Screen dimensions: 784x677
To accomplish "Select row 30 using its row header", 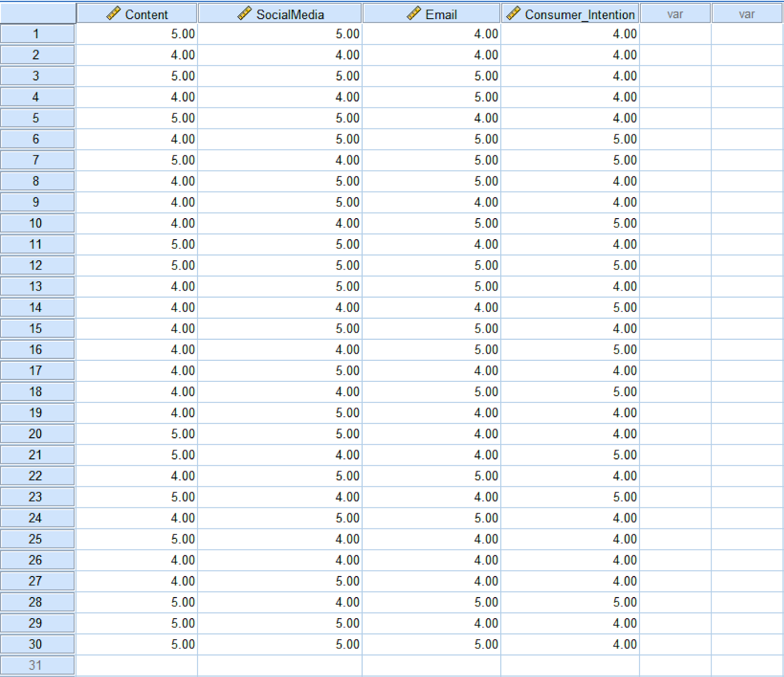I will pos(37,644).
